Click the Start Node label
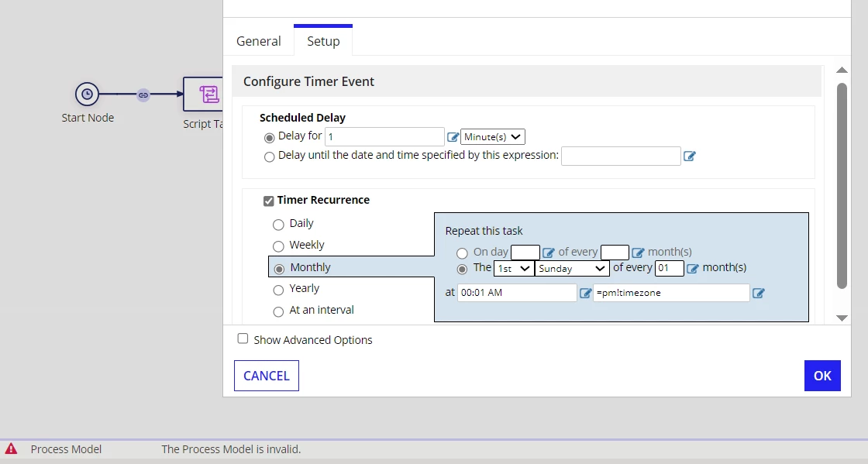This screenshot has width=868, height=464. click(x=88, y=118)
